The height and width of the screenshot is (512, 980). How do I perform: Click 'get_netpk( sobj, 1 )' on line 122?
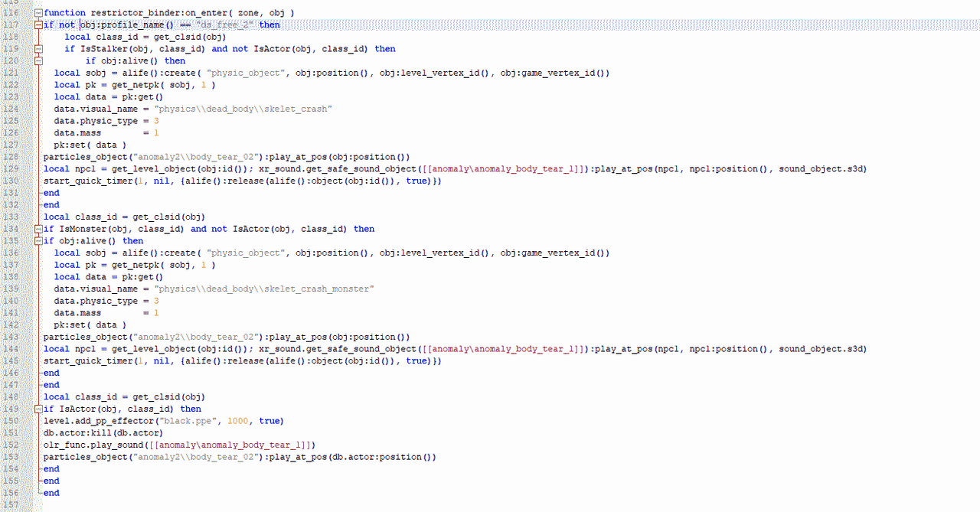(163, 85)
